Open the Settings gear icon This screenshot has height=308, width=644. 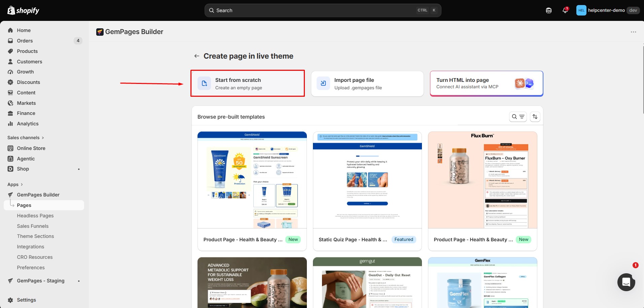(x=10, y=300)
